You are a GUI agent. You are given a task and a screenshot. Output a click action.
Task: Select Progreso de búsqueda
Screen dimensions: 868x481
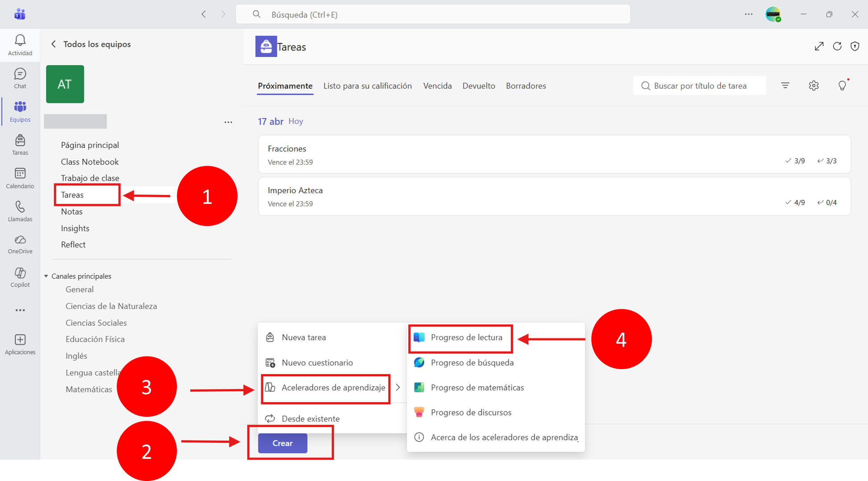496,362
